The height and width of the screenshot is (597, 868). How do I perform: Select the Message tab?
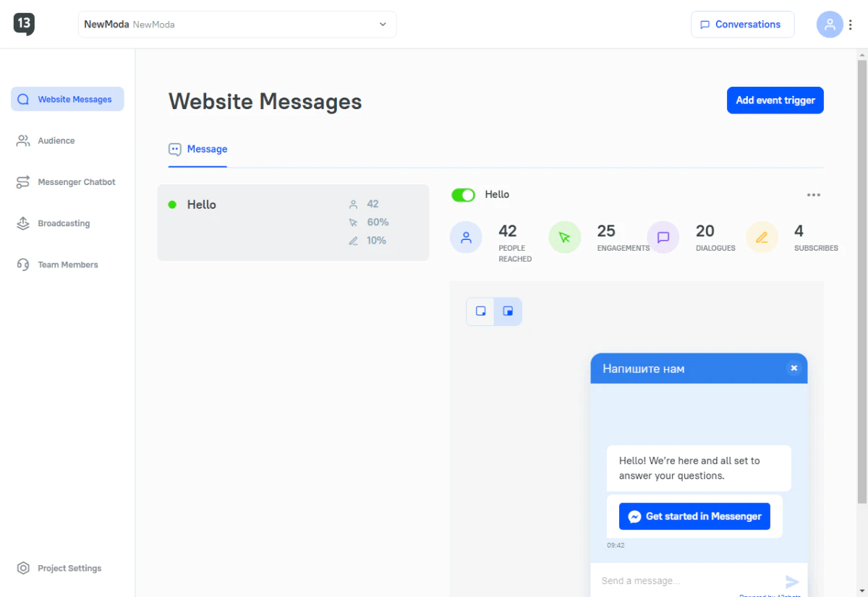click(x=198, y=150)
